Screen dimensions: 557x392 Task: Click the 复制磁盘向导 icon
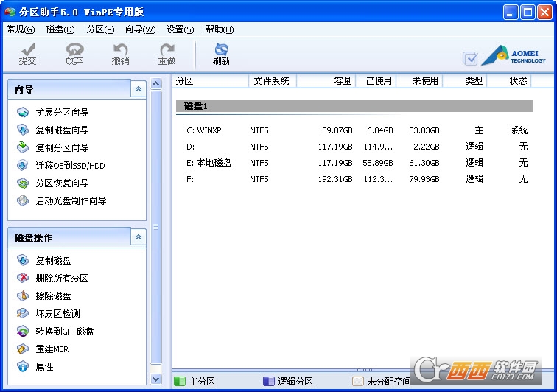pyautogui.click(x=23, y=130)
